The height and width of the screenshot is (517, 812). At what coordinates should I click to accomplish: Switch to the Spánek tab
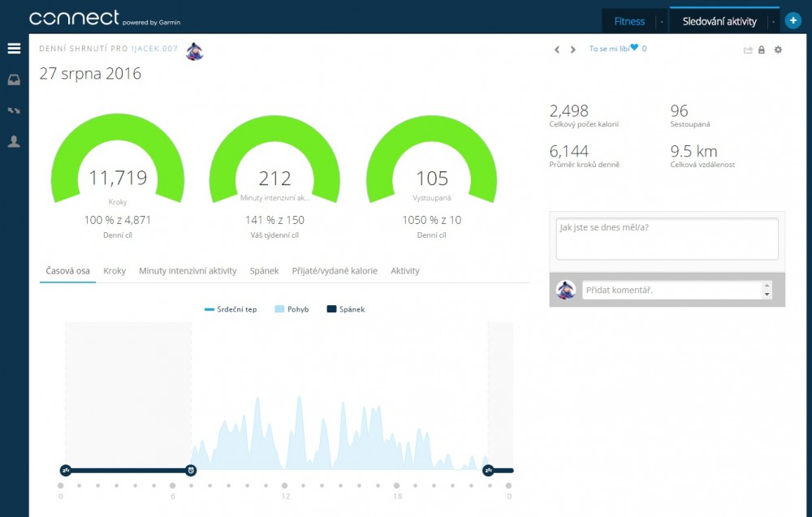click(264, 271)
